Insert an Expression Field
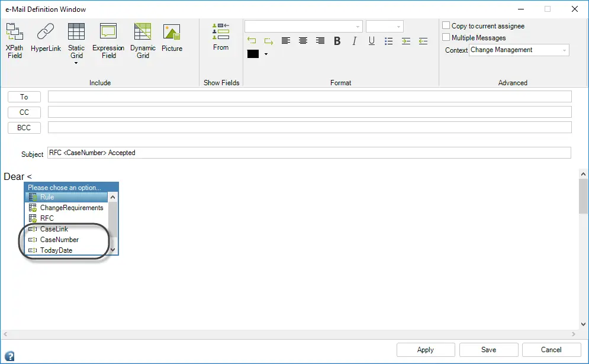The width and height of the screenshot is (589, 364). [x=108, y=41]
